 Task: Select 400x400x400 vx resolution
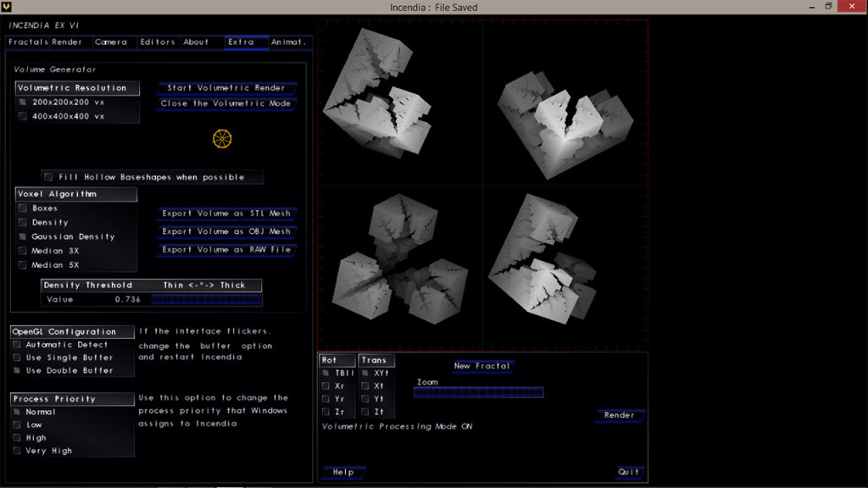point(23,117)
